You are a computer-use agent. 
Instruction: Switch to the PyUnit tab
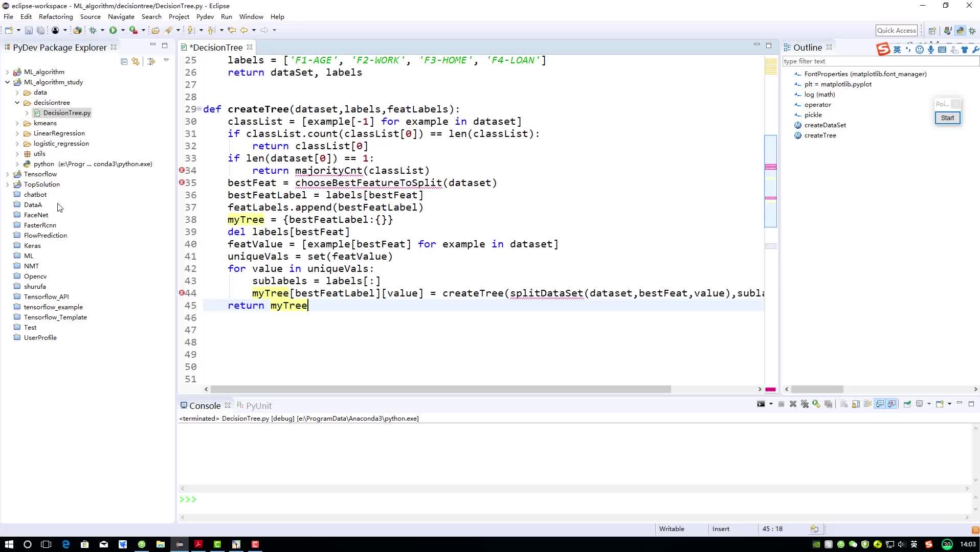click(x=254, y=405)
